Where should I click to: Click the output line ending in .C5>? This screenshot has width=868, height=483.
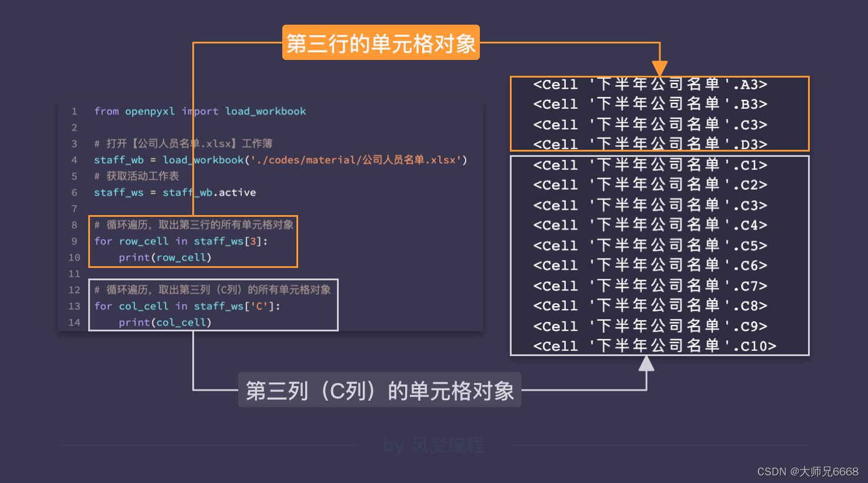pyautogui.click(x=650, y=246)
